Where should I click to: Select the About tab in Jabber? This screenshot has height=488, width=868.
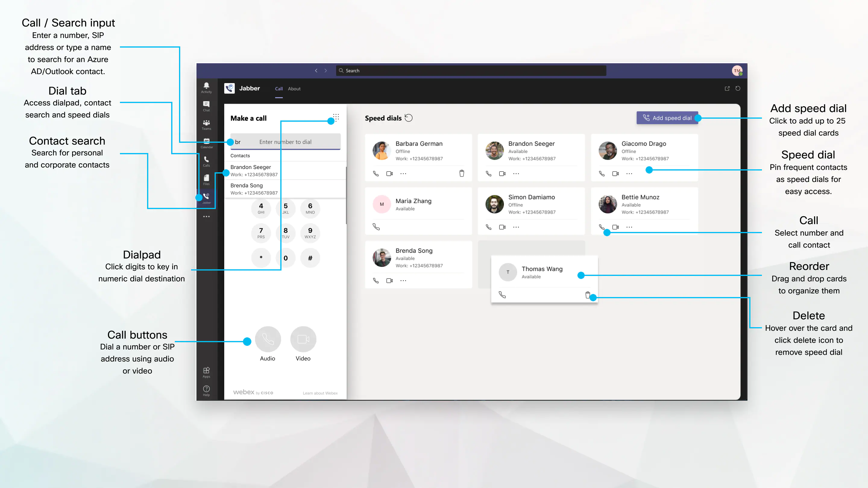[x=294, y=88]
